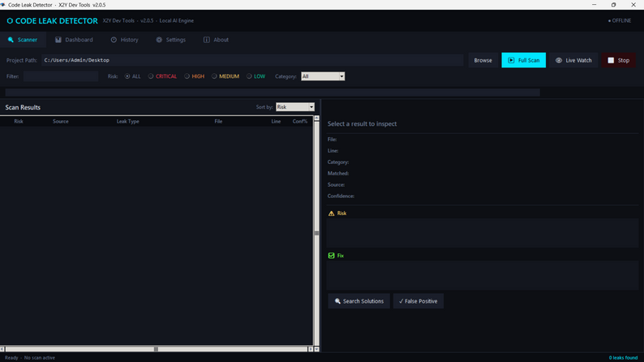Open the Sort by dropdown

tap(295, 107)
